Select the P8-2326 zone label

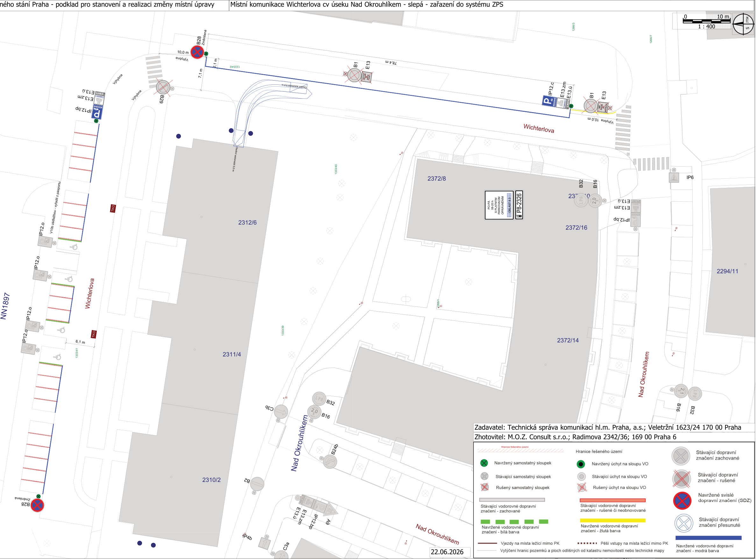(519, 205)
